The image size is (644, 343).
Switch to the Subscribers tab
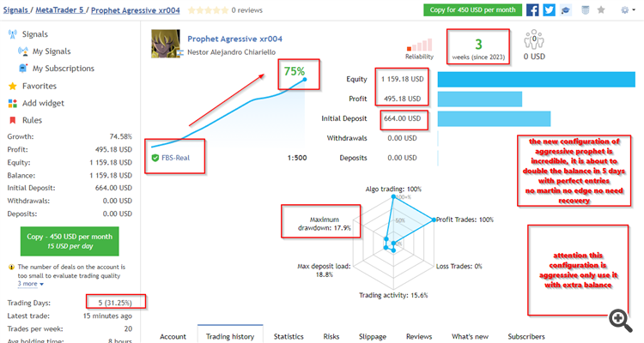tap(526, 336)
